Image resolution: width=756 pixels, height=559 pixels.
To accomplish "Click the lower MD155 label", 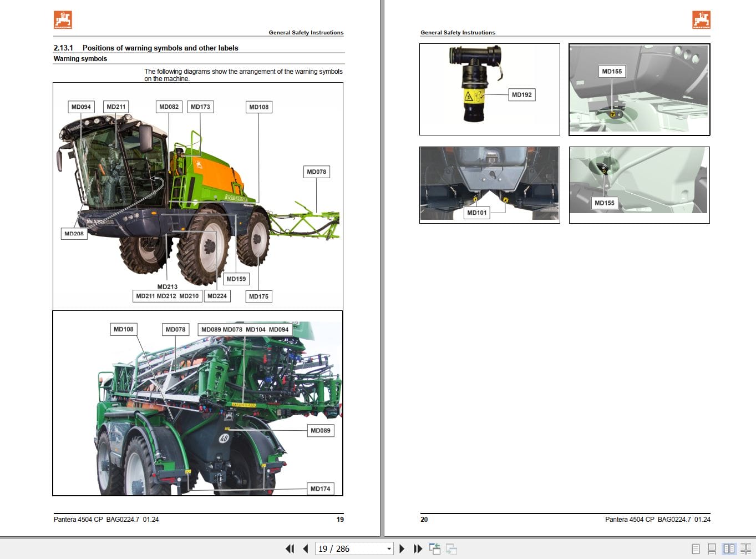I will pyautogui.click(x=605, y=203).
